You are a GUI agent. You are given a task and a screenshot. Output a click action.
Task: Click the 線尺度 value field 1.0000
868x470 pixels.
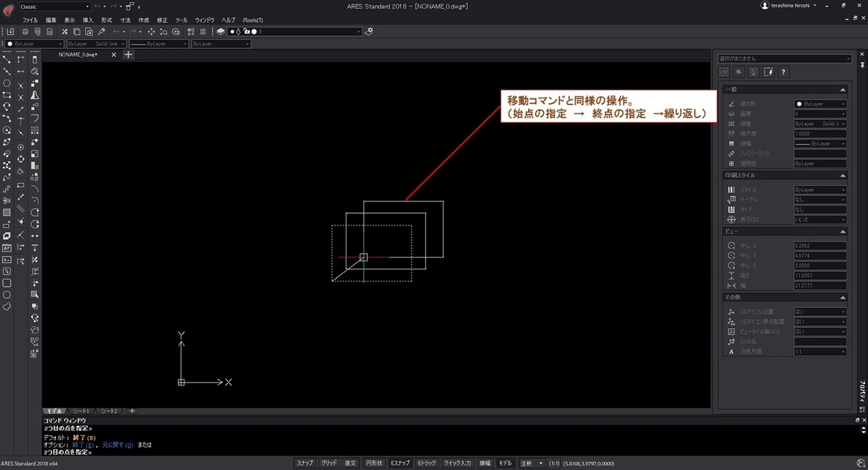820,134
